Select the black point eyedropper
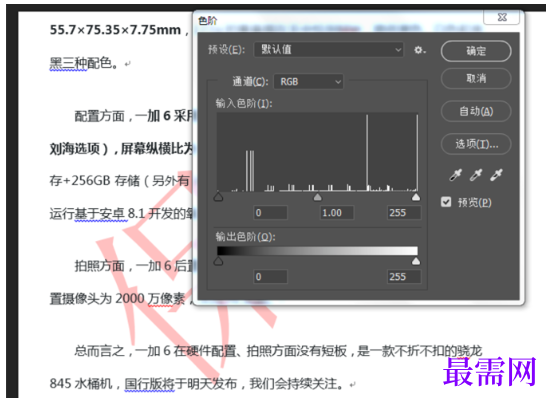The width and height of the screenshot is (555, 403). click(455, 174)
